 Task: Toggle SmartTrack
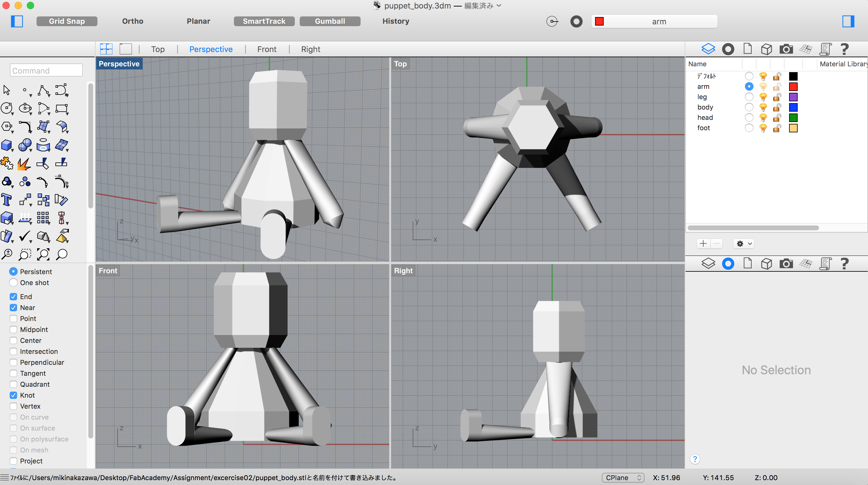[x=264, y=21]
